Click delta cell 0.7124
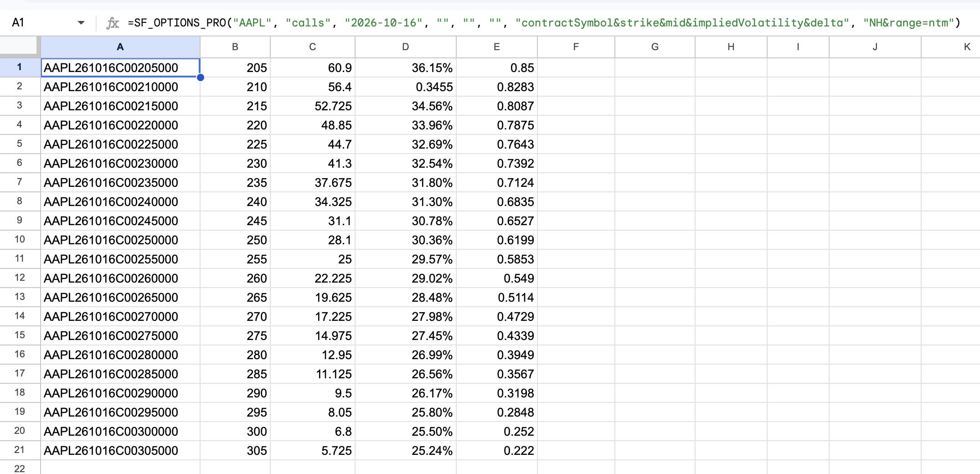Screen dimensions: 980x474 tap(497, 182)
